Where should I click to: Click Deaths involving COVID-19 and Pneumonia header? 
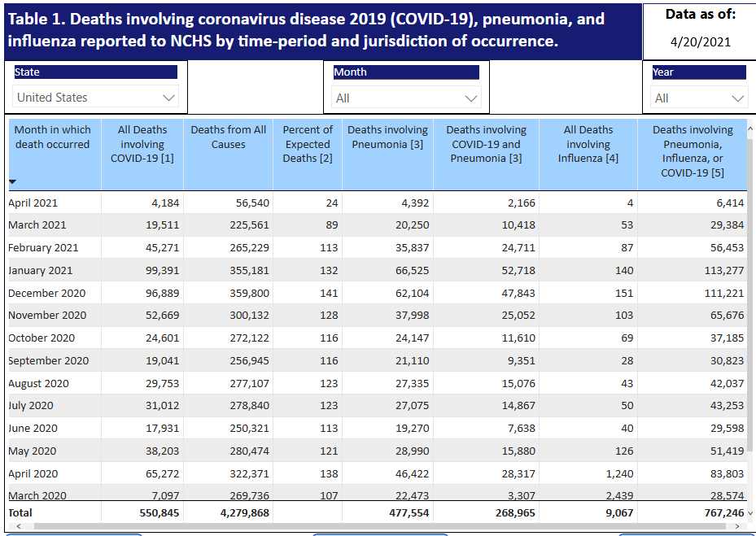[x=486, y=144]
